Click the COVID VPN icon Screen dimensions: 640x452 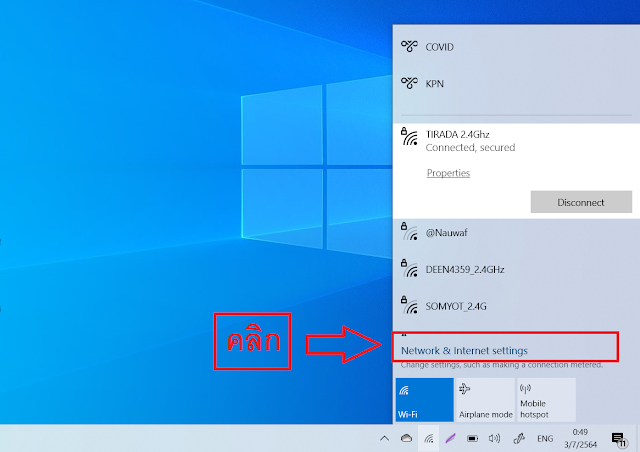[409, 46]
